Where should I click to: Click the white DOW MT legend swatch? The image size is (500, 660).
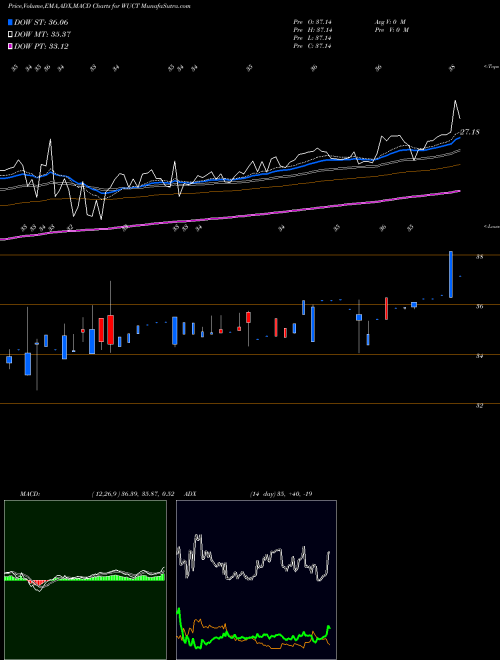11,35
